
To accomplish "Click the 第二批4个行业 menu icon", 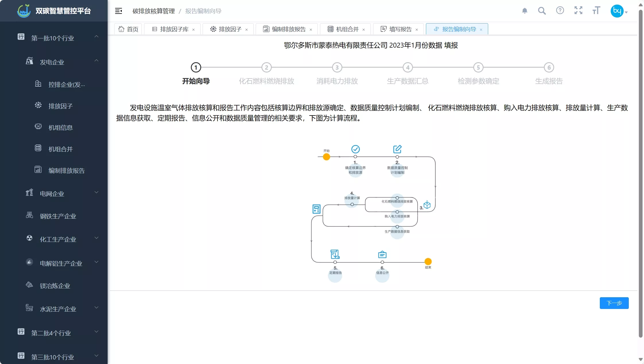I will point(21,332).
